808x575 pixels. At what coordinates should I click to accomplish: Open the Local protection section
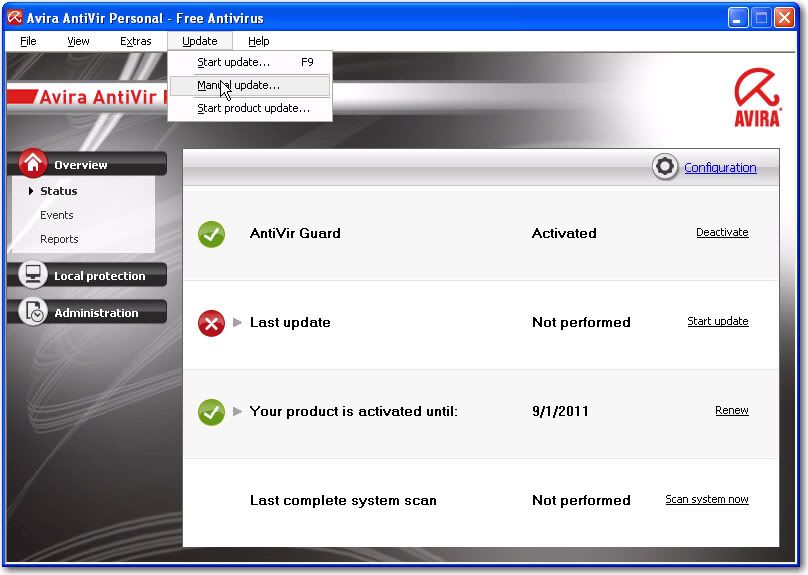88,275
